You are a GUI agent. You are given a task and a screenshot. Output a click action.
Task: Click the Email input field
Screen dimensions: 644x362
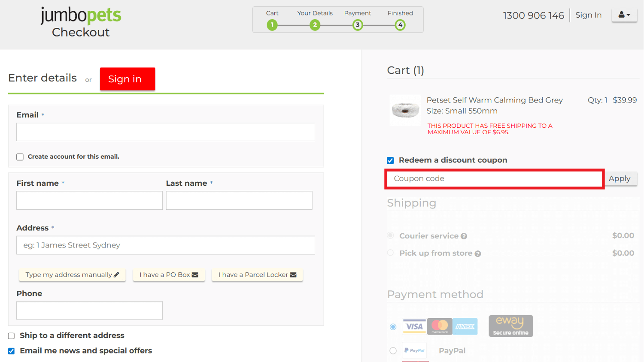166,132
